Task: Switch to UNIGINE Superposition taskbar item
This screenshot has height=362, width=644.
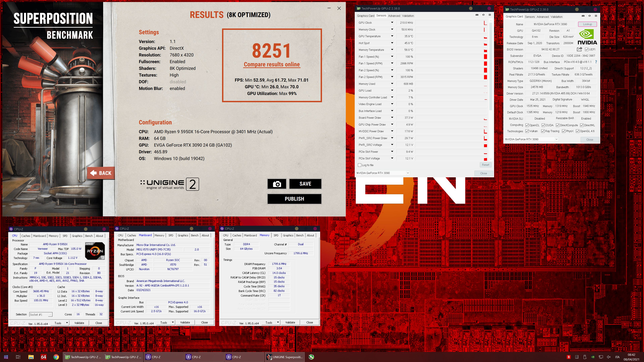Action: [x=284, y=357]
